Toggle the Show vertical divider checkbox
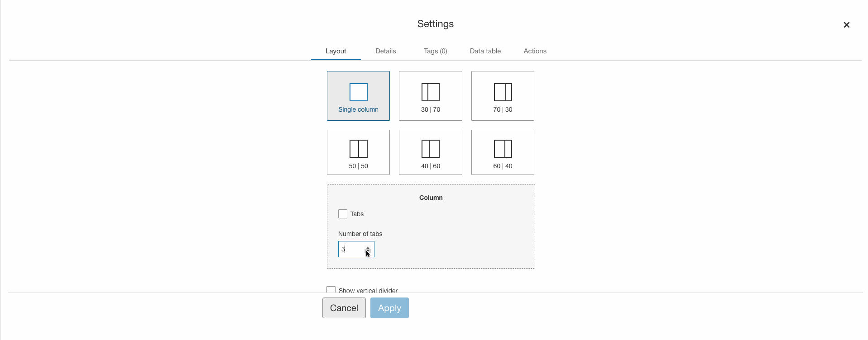The image size is (868, 340). [x=331, y=290]
